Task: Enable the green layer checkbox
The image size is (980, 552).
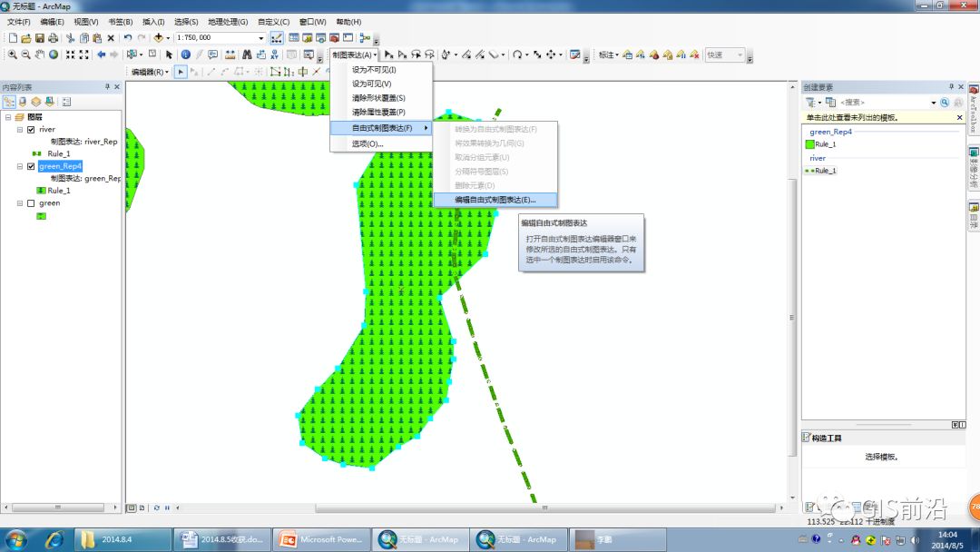Action: click(31, 203)
